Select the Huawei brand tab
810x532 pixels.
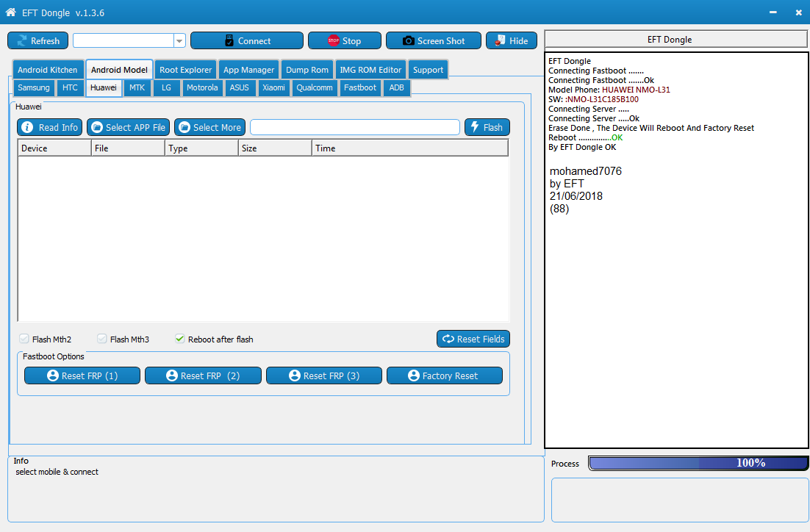click(104, 87)
